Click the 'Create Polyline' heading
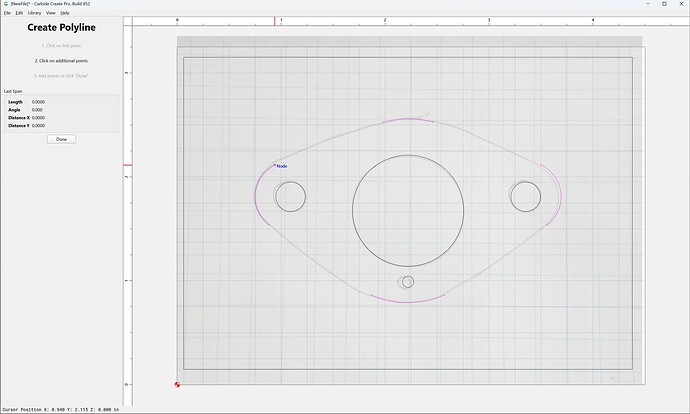The width and height of the screenshot is (690, 414). point(62,27)
